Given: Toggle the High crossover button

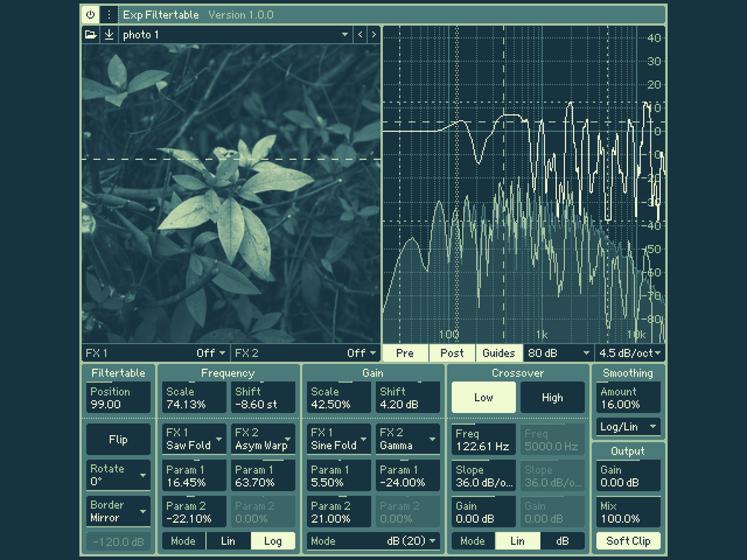Looking at the screenshot, I should (552, 397).
